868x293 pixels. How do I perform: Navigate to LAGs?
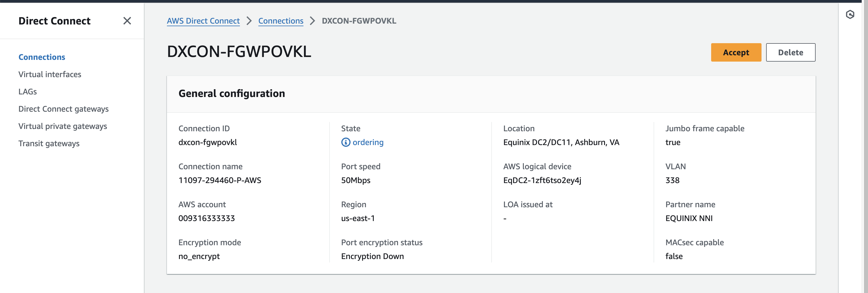click(27, 91)
